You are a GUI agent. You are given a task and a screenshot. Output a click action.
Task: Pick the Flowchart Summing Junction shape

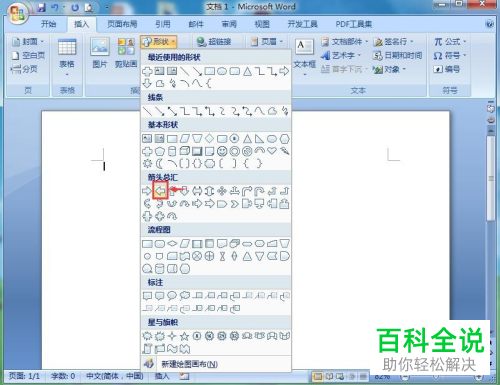coord(197,256)
